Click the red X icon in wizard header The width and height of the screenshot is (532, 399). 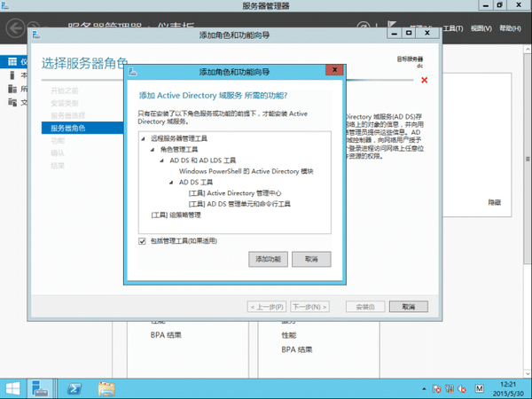(424, 80)
